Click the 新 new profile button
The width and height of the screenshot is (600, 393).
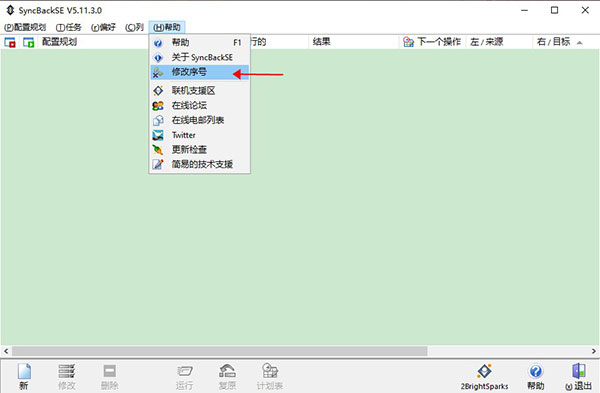coord(24,377)
